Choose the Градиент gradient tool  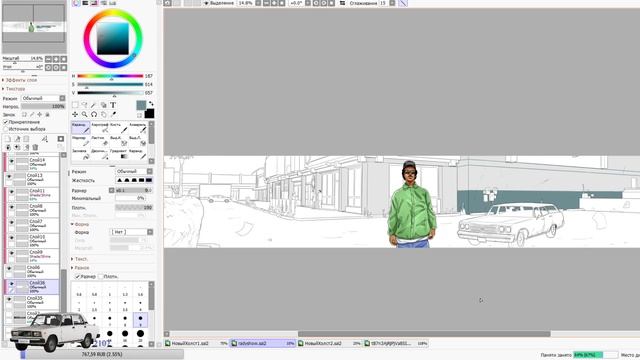tap(119, 154)
